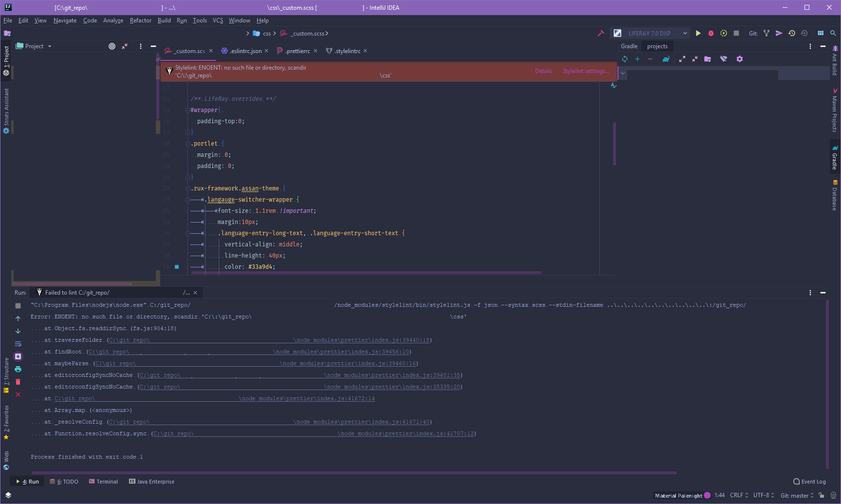841x504 pixels.
Task: Click the editor horizontal scrollbar
Action: [366, 273]
